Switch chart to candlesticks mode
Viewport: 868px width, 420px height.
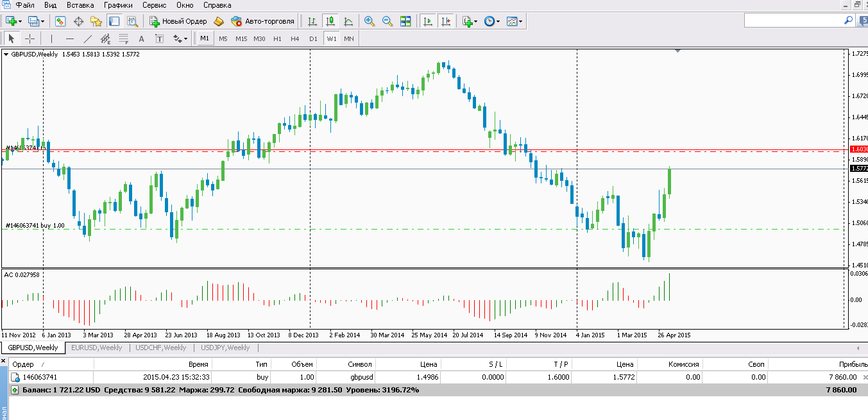point(330,21)
